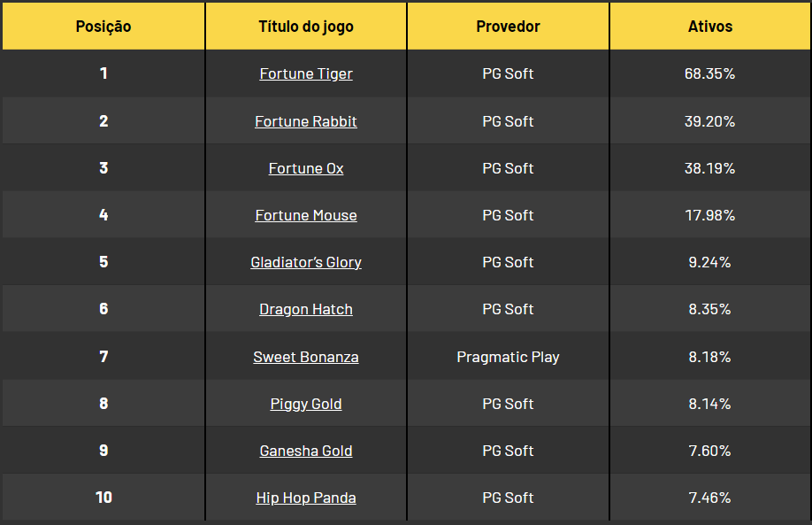
Task: Click the Título do jogo column header
Action: [305, 26]
